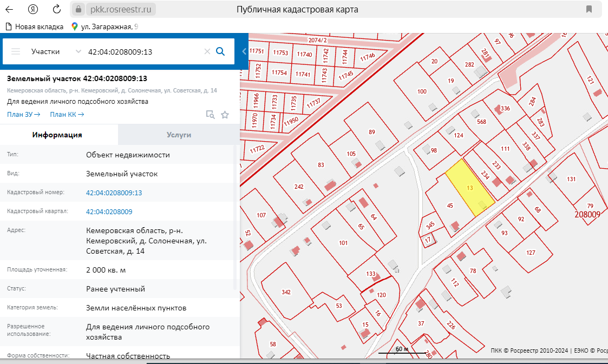The width and height of the screenshot is (608, 364).
Task: Click the parcel title Земельный участок 42:04:0208009:13
Action: click(77, 78)
